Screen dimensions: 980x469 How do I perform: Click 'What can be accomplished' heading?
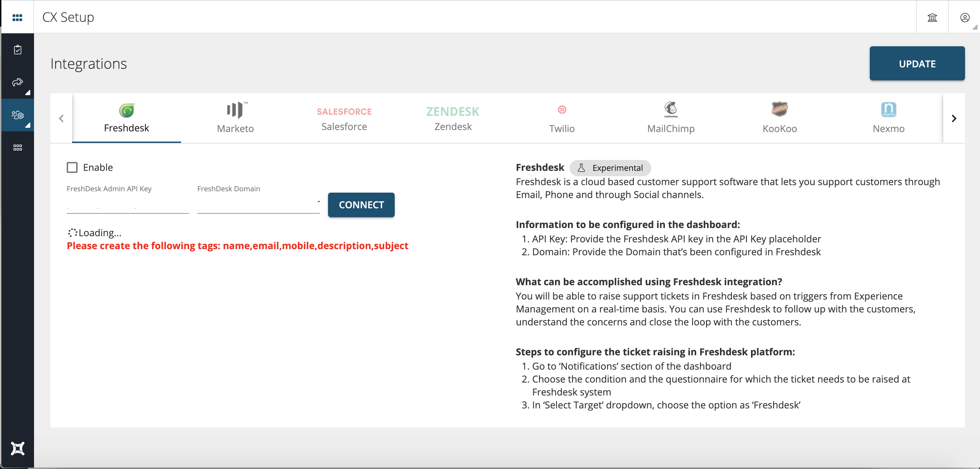pos(649,281)
